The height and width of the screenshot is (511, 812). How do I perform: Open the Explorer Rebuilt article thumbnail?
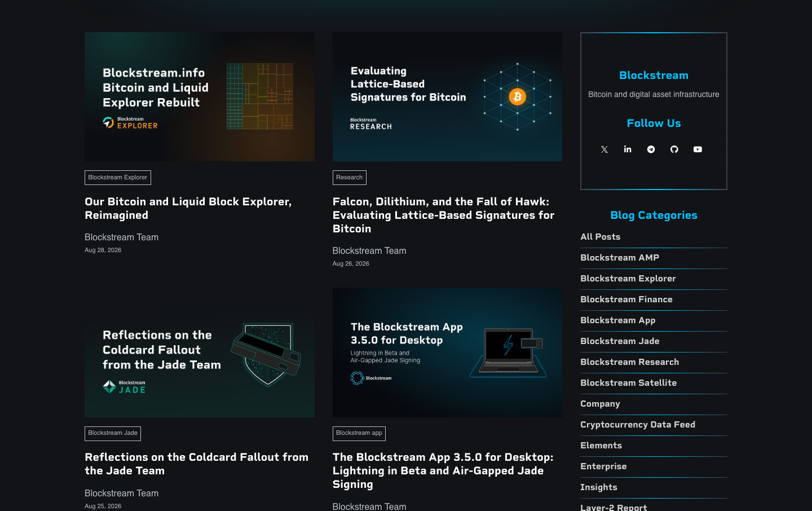click(200, 96)
